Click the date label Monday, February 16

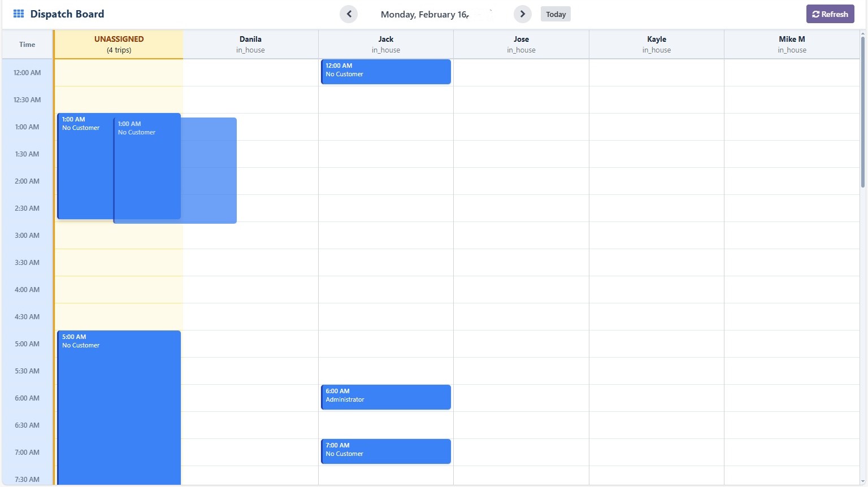pyautogui.click(x=424, y=14)
